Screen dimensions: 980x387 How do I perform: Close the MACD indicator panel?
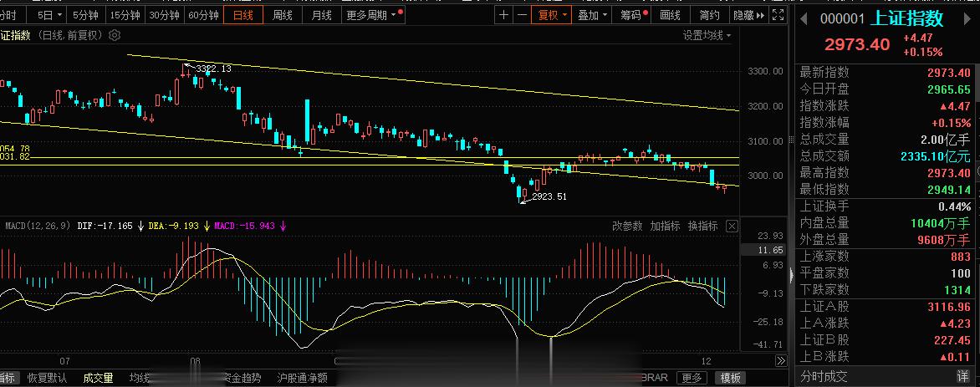[x=732, y=226]
